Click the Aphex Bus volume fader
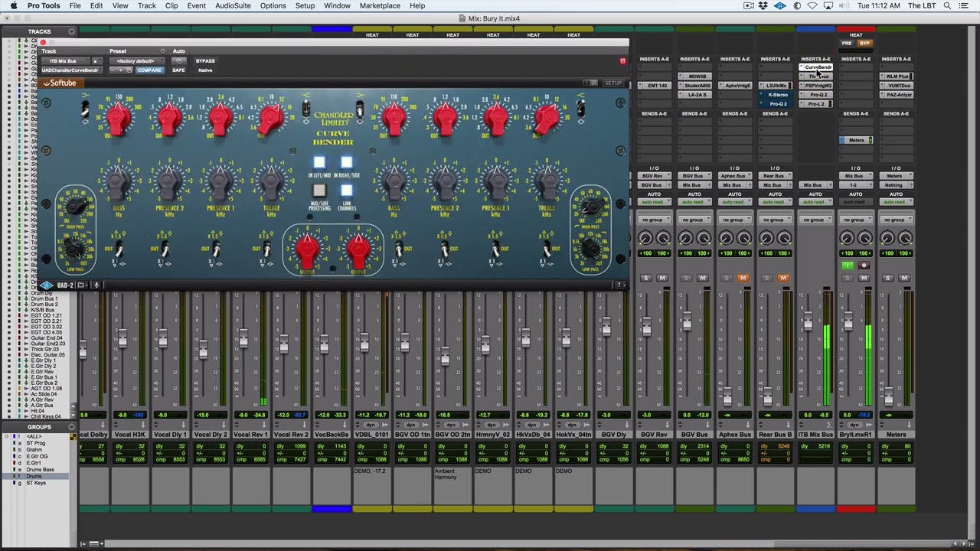The image size is (980, 551). (x=727, y=396)
